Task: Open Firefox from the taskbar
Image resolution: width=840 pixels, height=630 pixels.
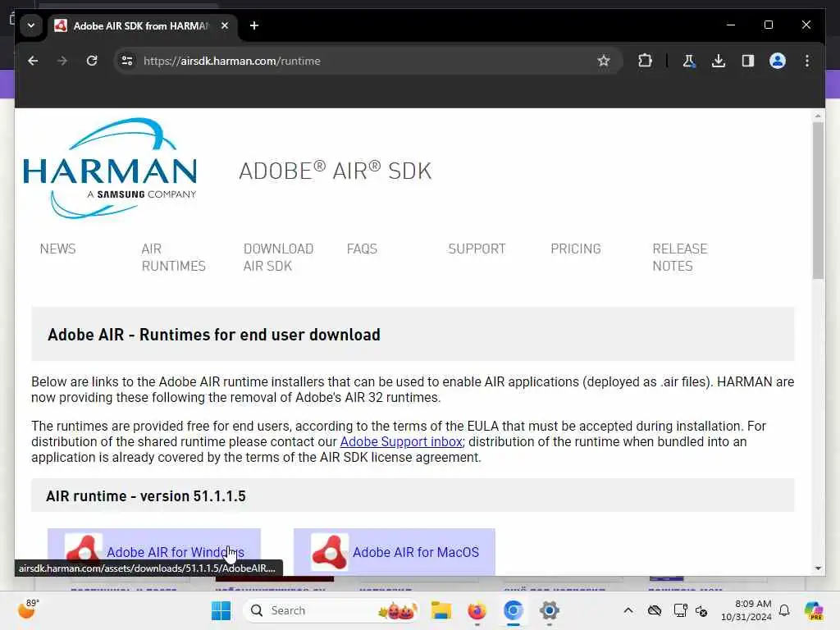Action: coord(477,610)
